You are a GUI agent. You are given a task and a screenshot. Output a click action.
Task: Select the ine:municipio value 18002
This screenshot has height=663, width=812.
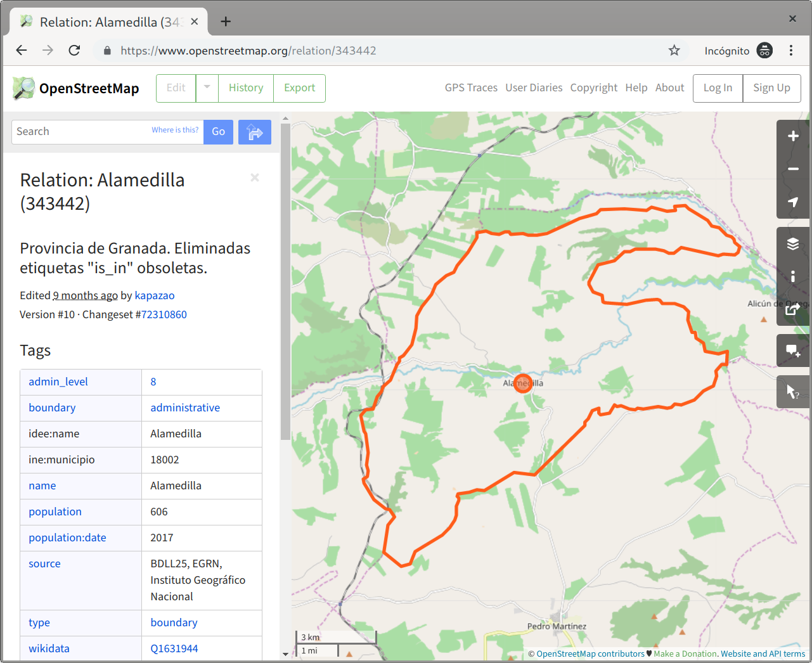[x=165, y=460]
